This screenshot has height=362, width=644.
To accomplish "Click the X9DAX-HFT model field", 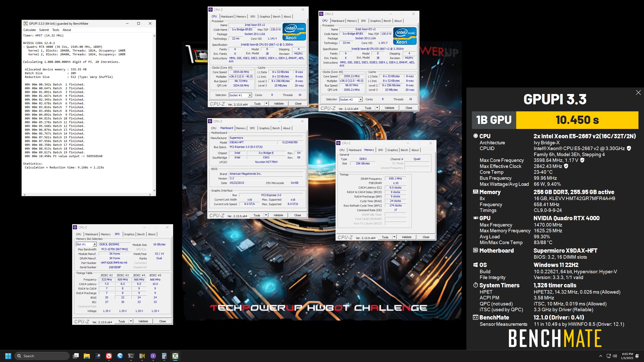I will [x=252, y=142].
